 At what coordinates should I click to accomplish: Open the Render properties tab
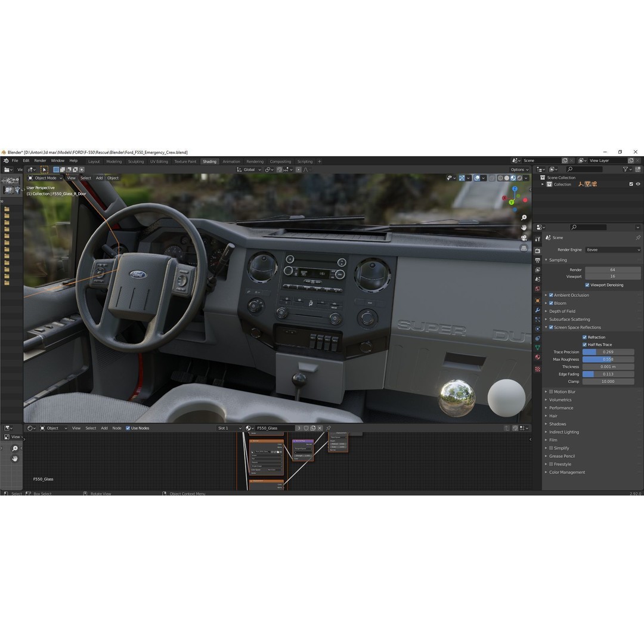click(537, 250)
